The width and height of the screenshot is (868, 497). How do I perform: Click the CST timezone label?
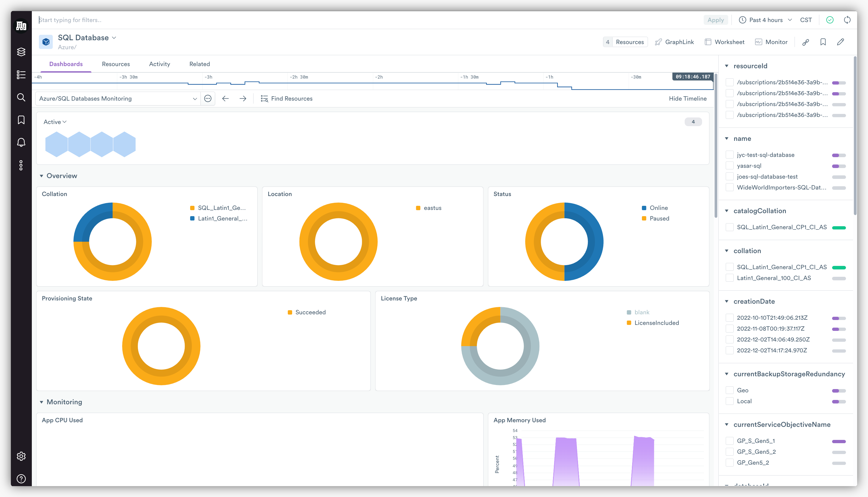pyautogui.click(x=805, y=20)
